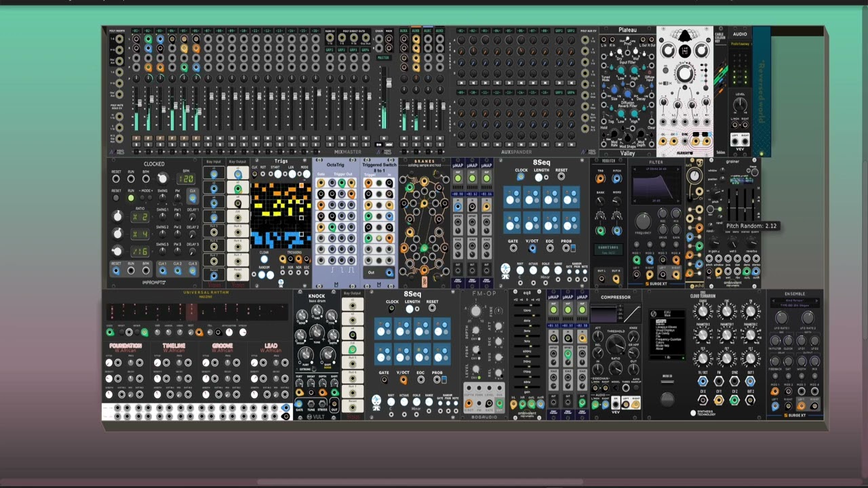Image resolution: width=868 pixels, height=488 pixels.
Task: Click the 120 BPM display on Clocked
Action: [186, 179]
